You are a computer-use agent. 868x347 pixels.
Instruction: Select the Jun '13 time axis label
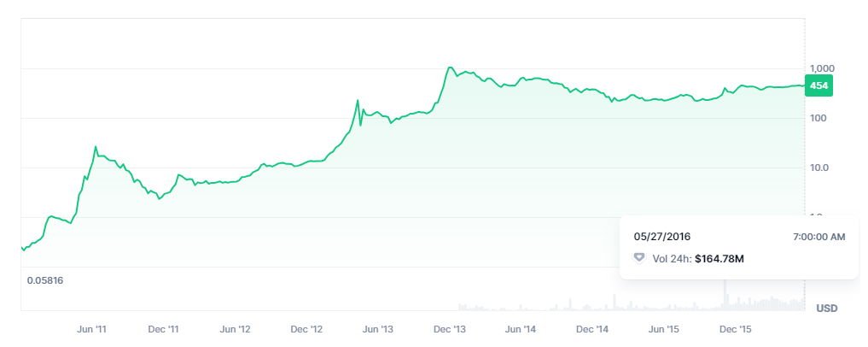(377, 328)
